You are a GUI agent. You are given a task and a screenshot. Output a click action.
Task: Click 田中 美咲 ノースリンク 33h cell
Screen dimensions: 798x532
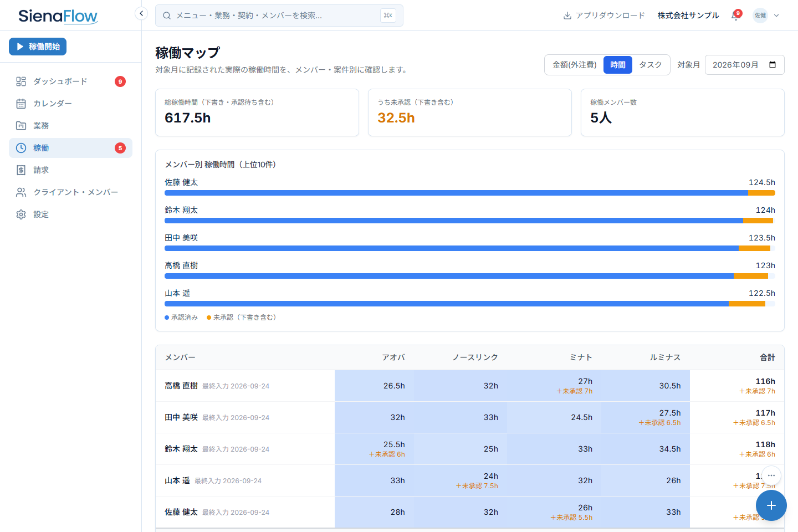460,417
